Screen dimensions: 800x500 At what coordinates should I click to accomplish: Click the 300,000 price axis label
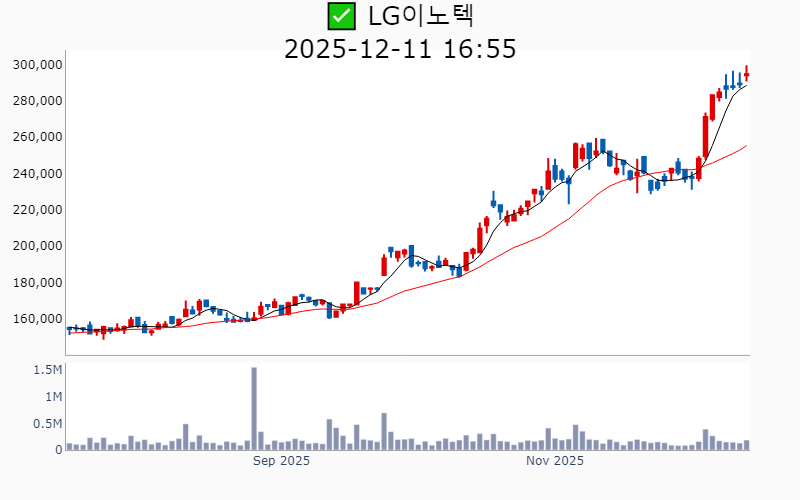[x=38, y=65]
